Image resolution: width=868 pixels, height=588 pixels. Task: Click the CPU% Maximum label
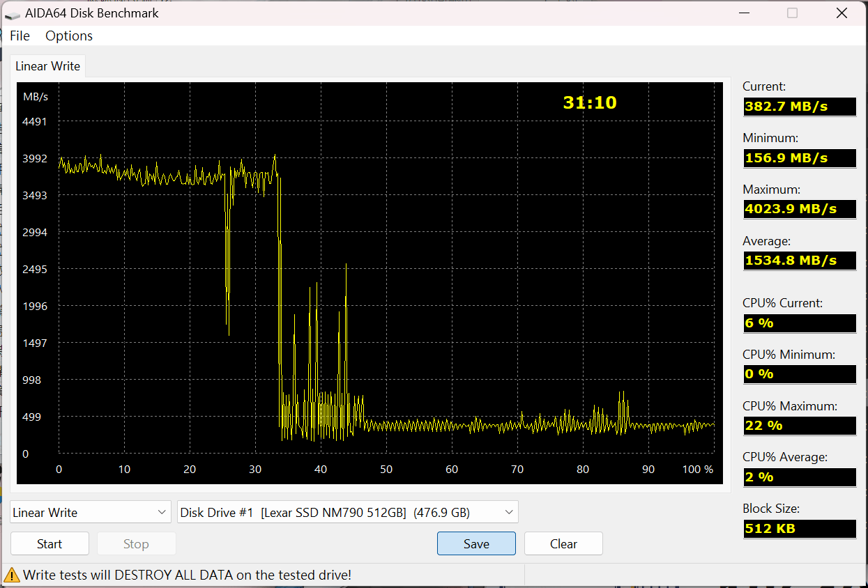pos(790,405)
